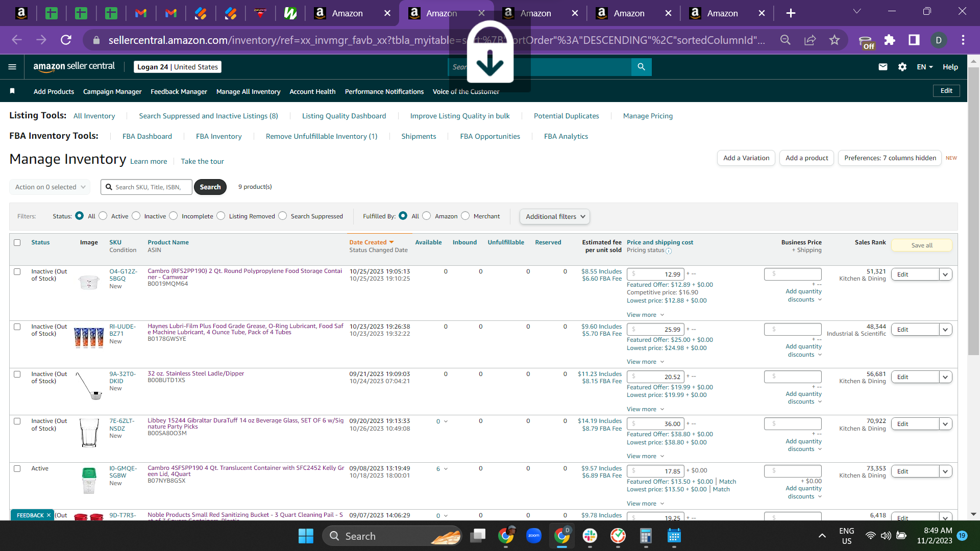Open Feedback Manager in the nav bar

coord(179,91)
